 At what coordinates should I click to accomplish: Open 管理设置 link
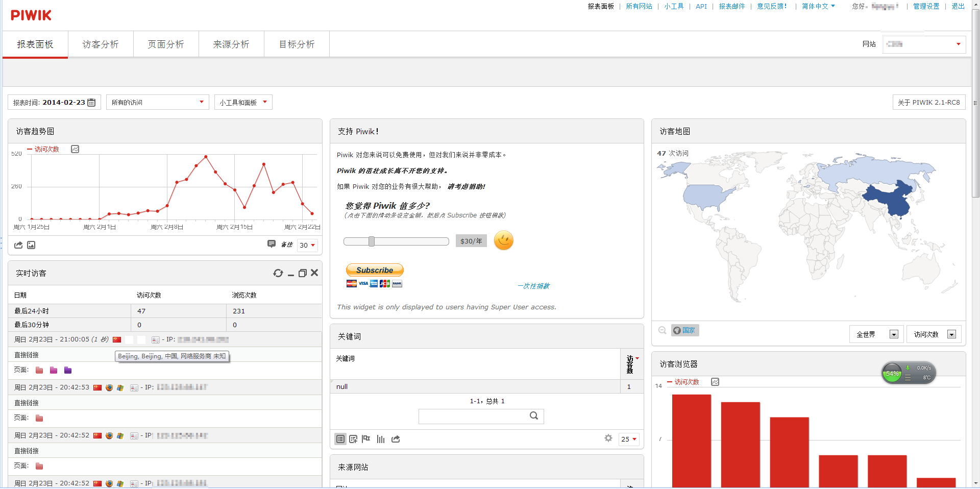point(926,6)
